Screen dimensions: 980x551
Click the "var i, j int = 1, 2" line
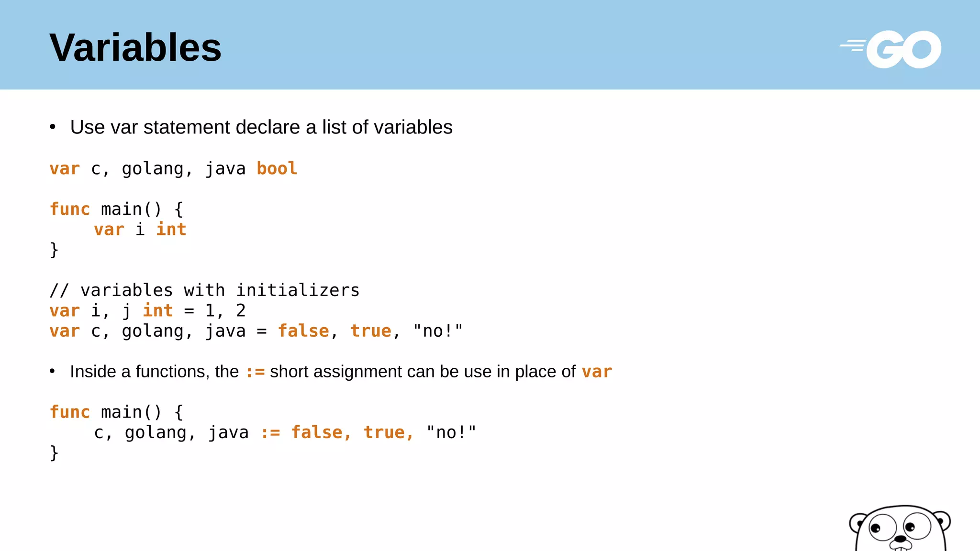(x=147, y=311)
